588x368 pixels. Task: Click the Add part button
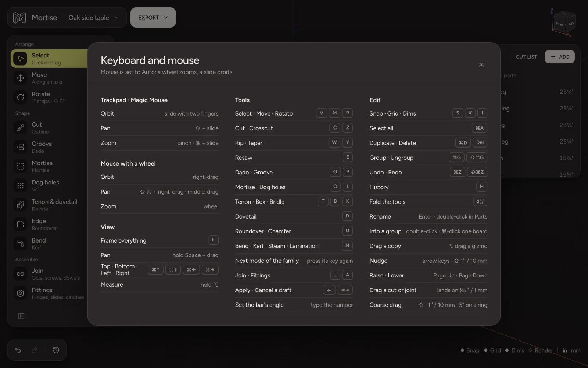tap(560, 57)
